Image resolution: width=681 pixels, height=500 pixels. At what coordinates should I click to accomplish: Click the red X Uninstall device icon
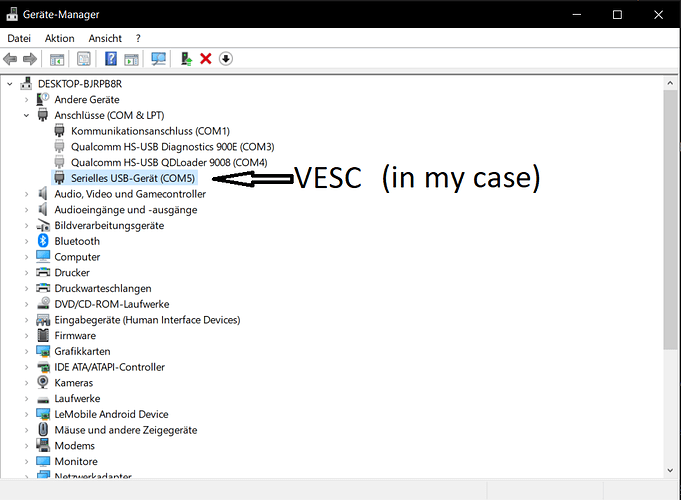(206, 59)
